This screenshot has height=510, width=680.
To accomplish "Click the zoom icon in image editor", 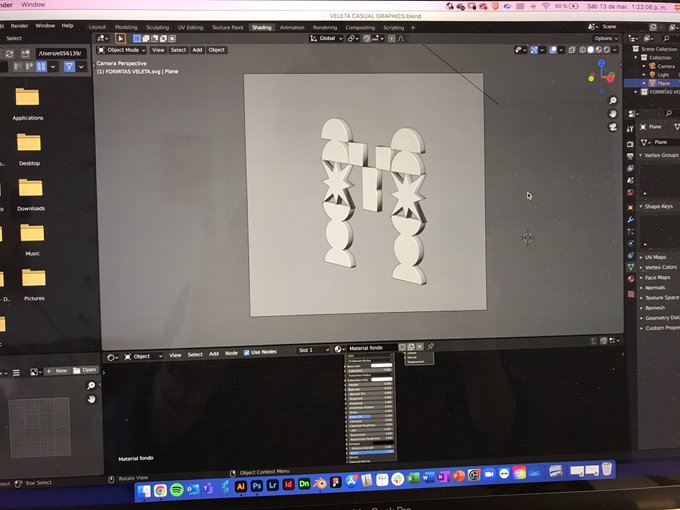I will (91, 385).
